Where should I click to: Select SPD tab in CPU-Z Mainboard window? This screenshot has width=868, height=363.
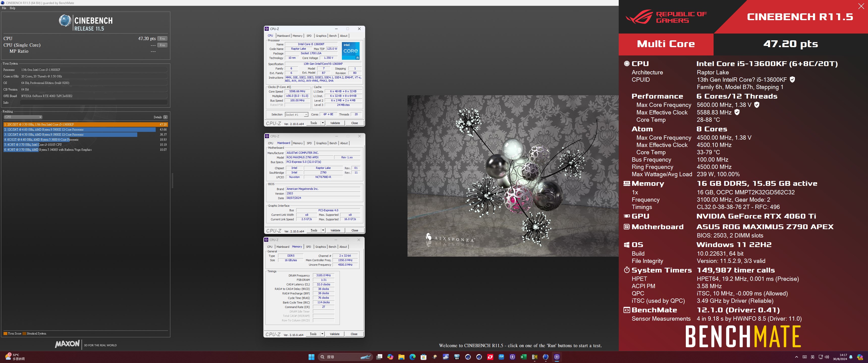click(x=309, y=143)
